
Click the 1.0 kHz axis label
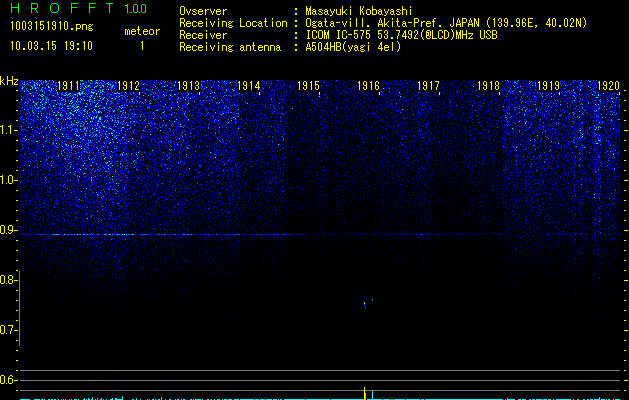[x=8, y=180]
